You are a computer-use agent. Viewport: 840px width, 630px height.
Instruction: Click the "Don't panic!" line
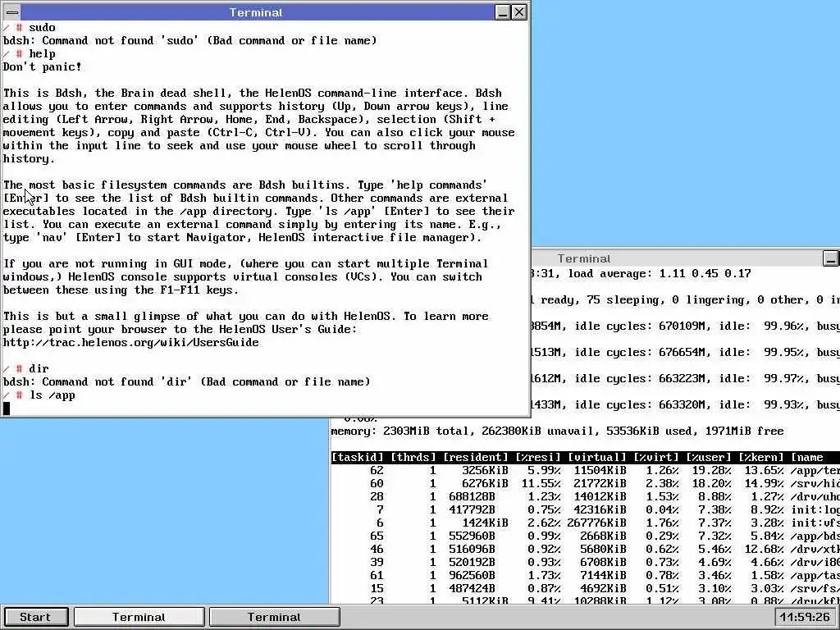pyautogui.click(x=43, y=67)
